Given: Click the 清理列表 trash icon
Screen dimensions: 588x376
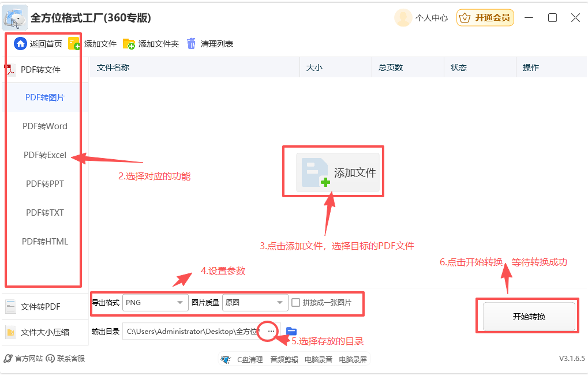Looking at the screenshot, I should click(x=192, y=44).
